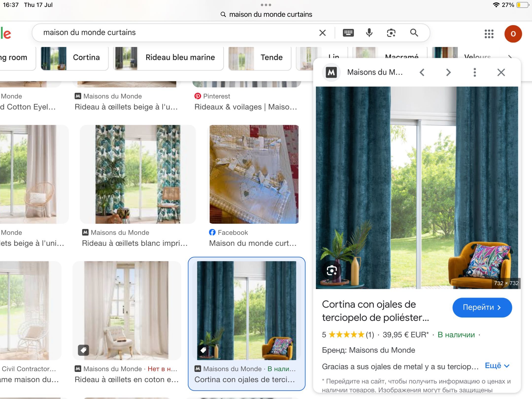The width and height of the screenshot is (532, 399).
Task: Show next image in preview panel
Action: 448,72
